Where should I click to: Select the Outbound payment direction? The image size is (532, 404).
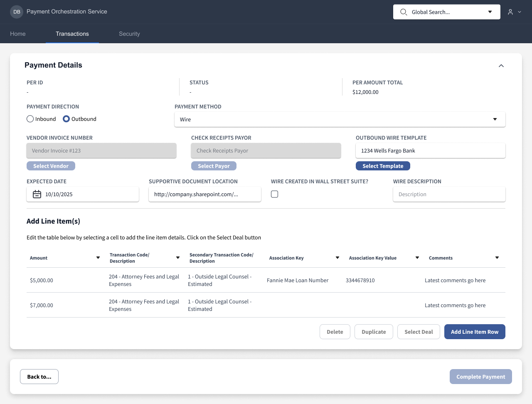(66, 119)
